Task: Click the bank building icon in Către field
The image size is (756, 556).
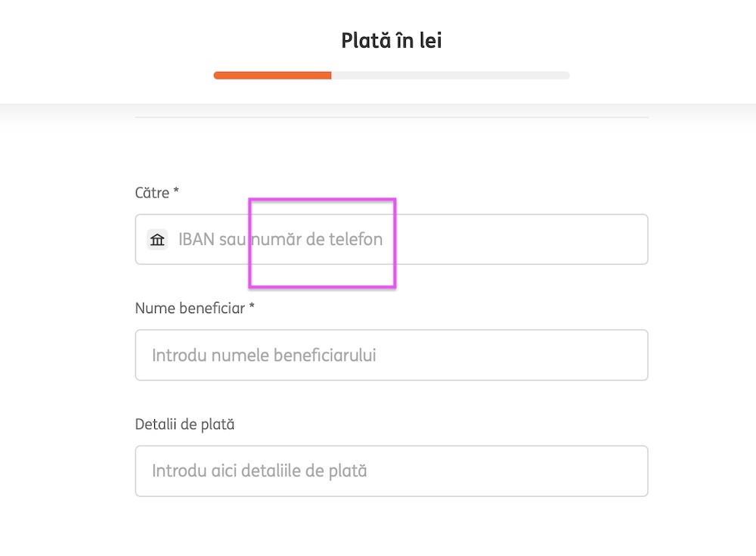Action: coord(157,239)
